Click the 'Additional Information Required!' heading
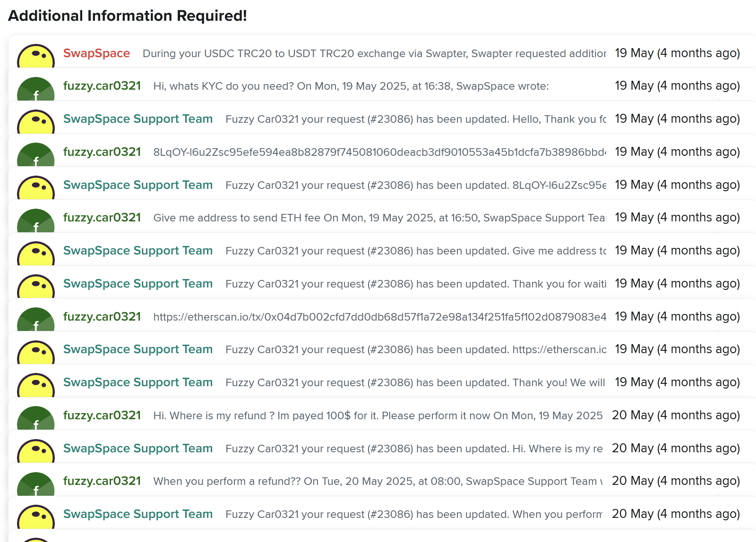Viewport: 756px width, 542px height. click(128, 16)
